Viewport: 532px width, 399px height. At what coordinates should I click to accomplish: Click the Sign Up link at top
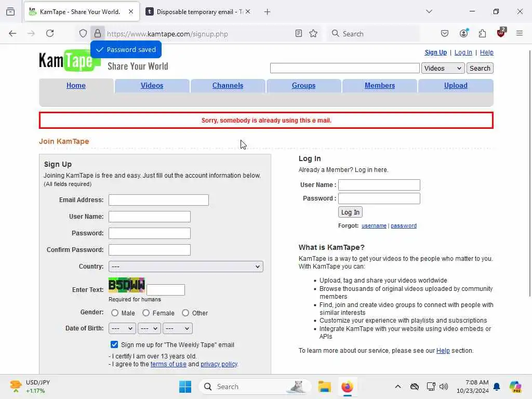point(436,52)
